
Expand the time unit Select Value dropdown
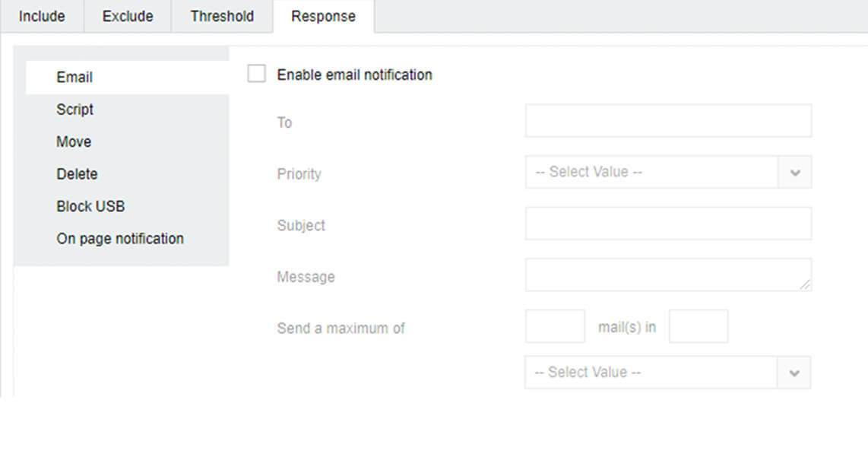click(652, 373)
